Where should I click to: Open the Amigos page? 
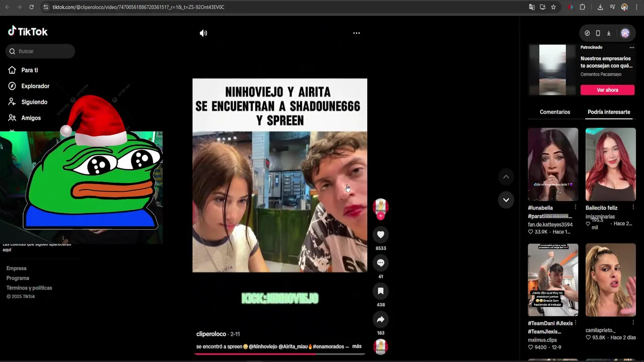coord(24,118)
